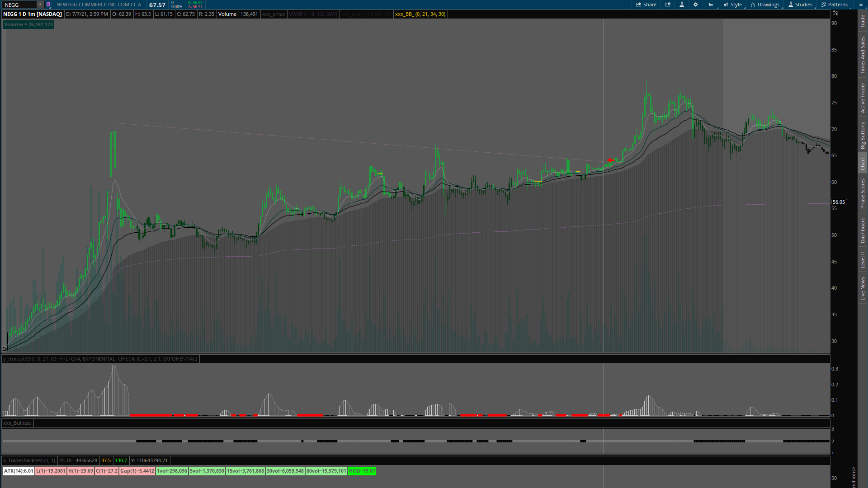Open the chart alert camera icon
Image resolution: width=868 pixels, height=488 pixels.
coord(668,5)
